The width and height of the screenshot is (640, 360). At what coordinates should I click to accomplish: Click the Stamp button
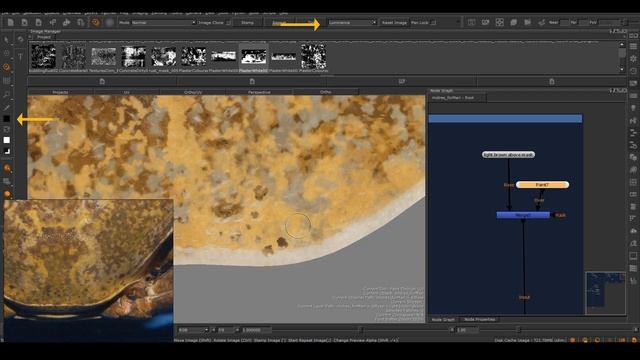pyautogui.click(x=247, y=22)
